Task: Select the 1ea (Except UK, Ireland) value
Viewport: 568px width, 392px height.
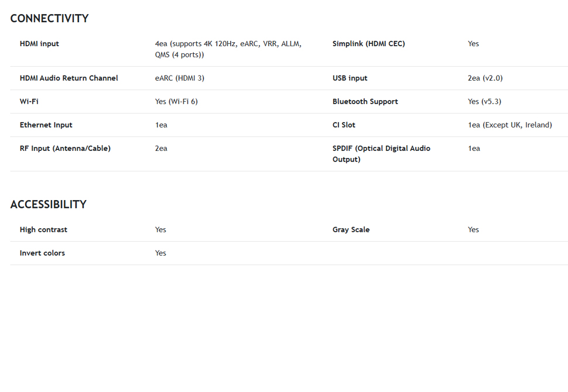Action: [x=510, y=125]
